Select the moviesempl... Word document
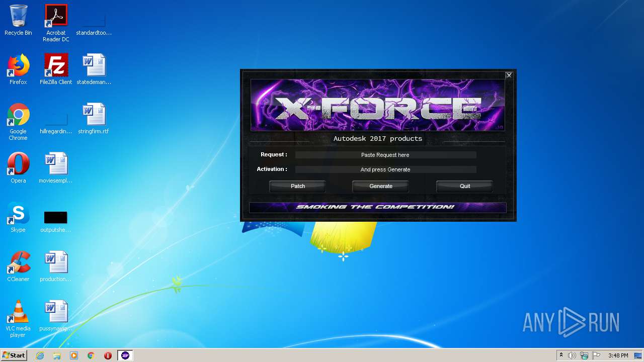The height and width of the screenshot is (362, 644). tap(56, 168)
